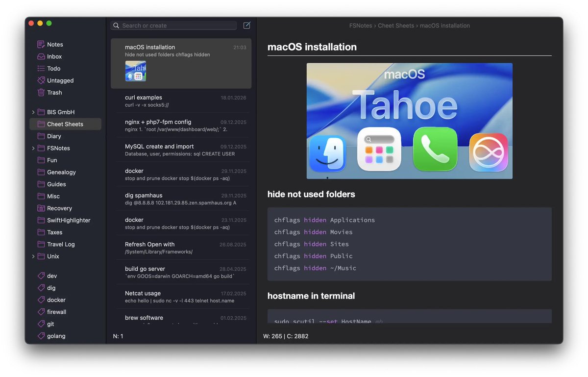Click the dig tag icon
Screen dimensions: 588x377
tap(41, 288)
